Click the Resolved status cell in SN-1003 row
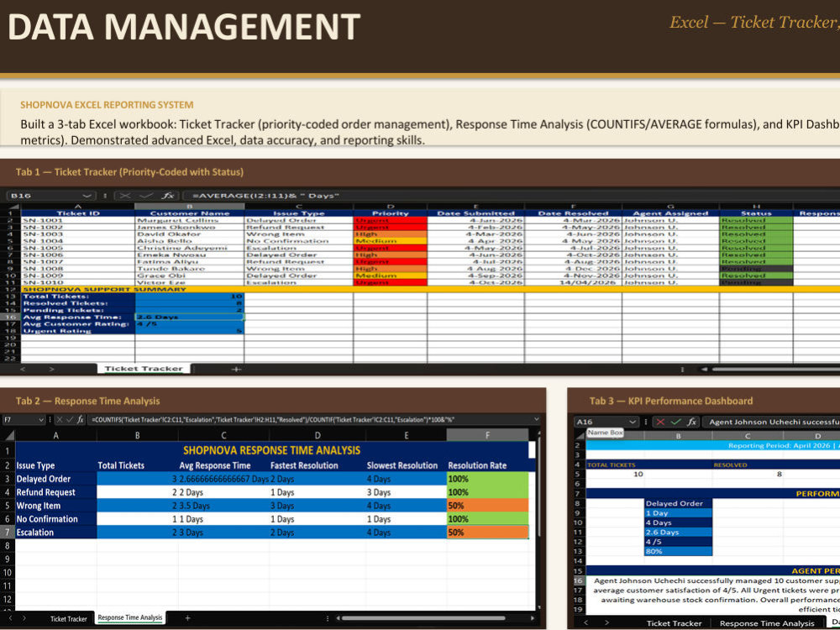This screenshot has height=630, width=840. tap(755, 234)
